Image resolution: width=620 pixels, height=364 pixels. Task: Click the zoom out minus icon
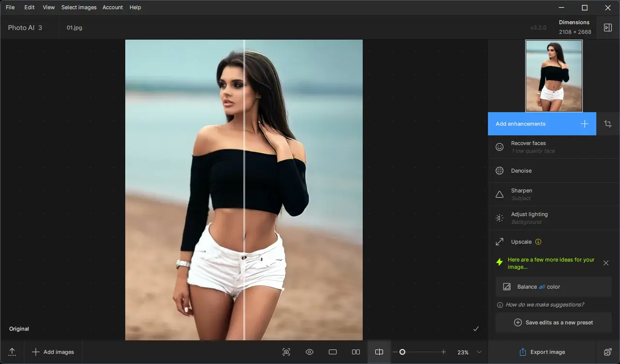(x=395, y=352)
